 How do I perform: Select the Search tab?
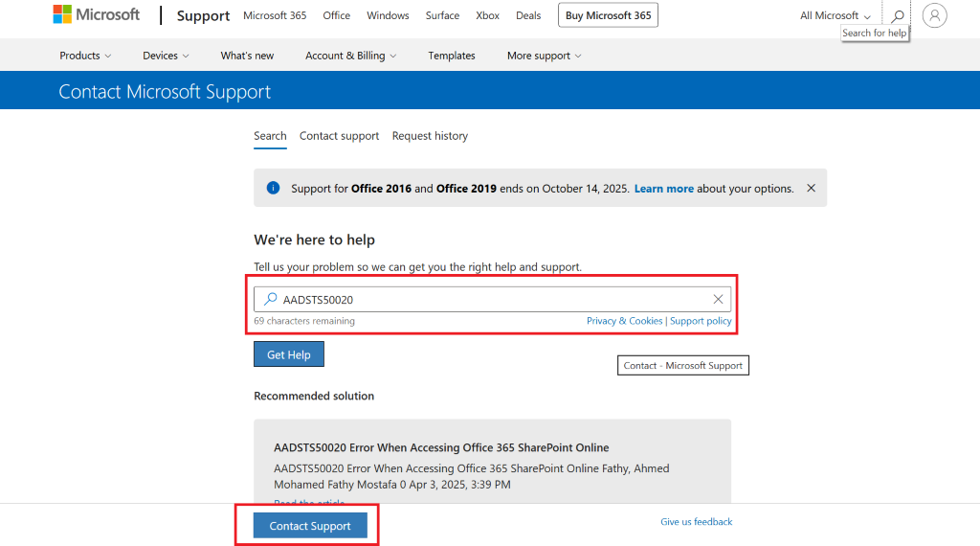click(270, 136)
